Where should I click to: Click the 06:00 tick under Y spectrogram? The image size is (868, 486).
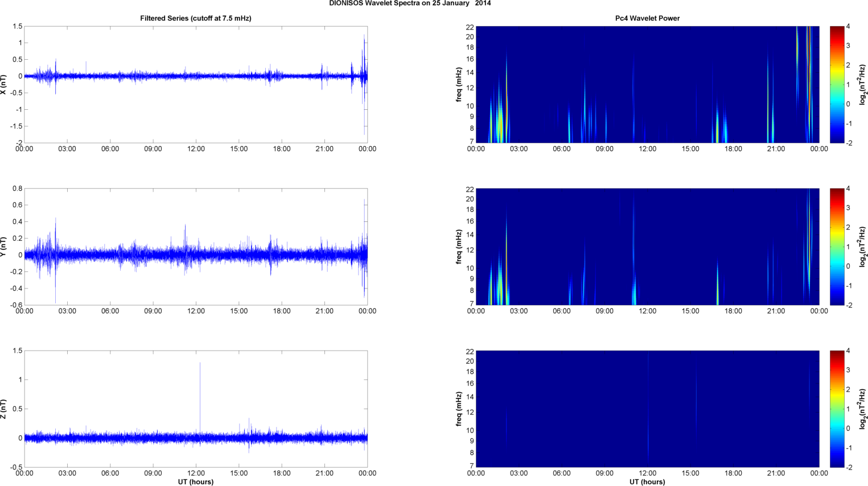click(x=561, y=311)
